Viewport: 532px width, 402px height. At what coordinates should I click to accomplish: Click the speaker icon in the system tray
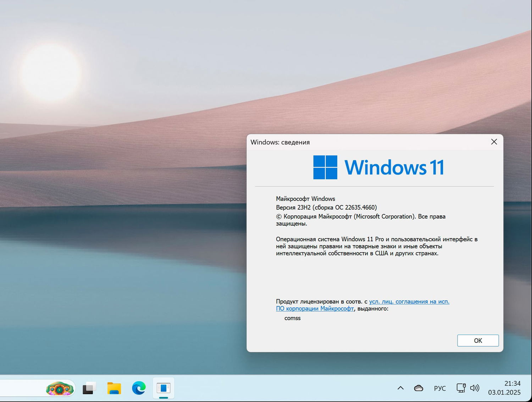475,388
